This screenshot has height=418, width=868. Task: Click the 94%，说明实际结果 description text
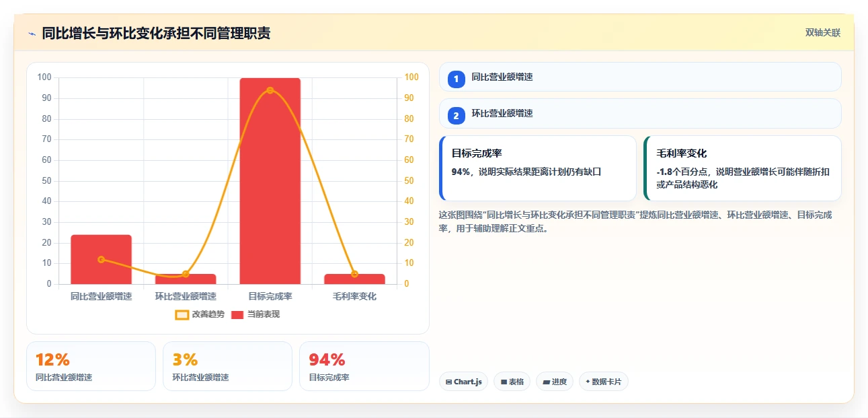(526, 172)
